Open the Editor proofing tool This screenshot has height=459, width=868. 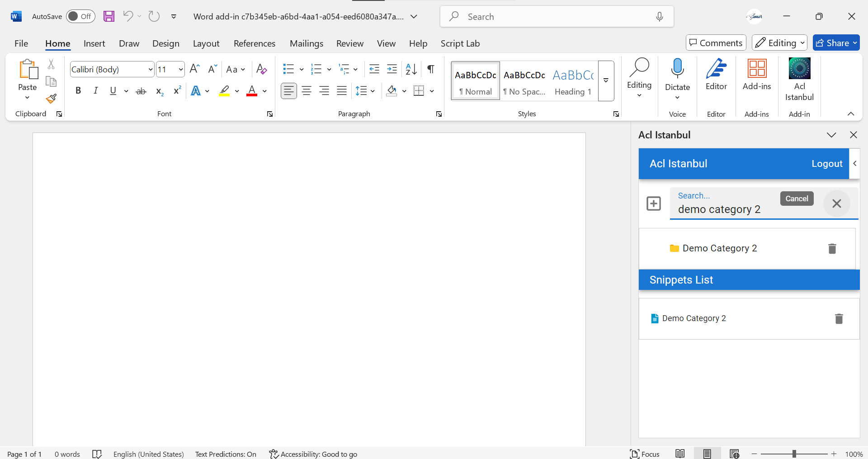pyautogui.click(x=716, y=75)
